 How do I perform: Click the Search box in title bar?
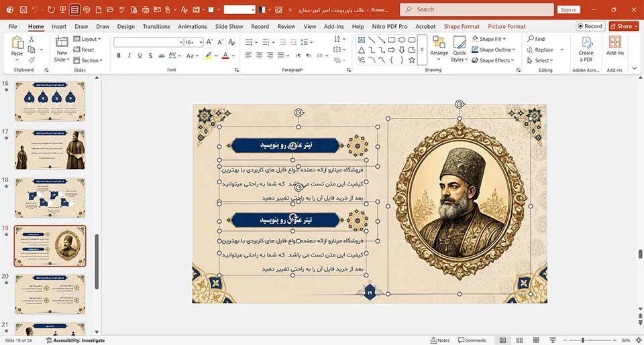click(x=477, y=9)
